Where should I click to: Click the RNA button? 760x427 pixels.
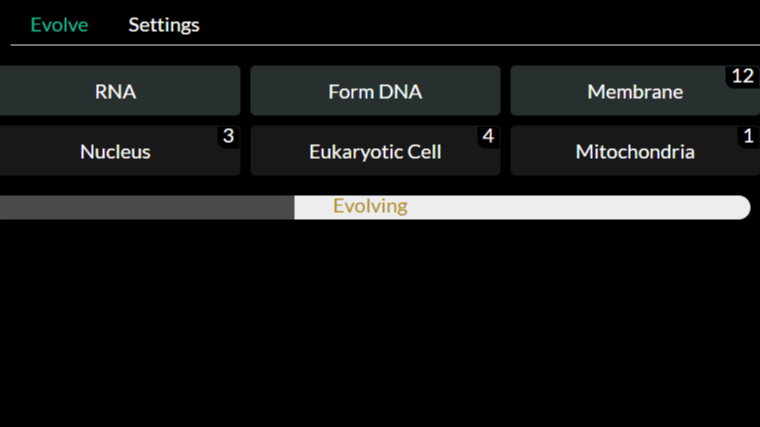(116, 92)
